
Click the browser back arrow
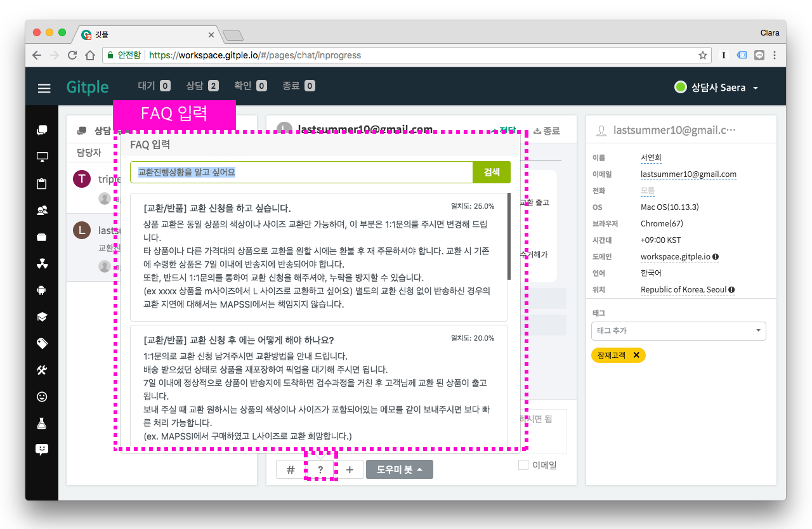(x=37, y=55)
